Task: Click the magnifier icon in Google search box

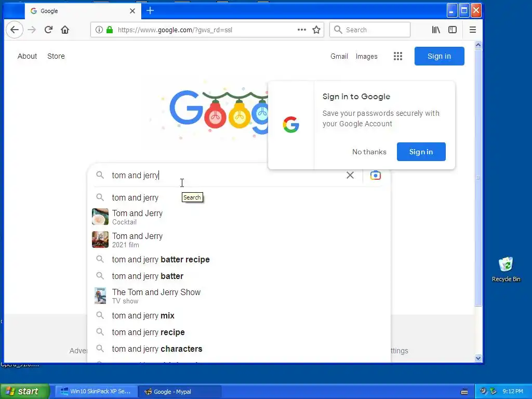Action: pos(100,175)
